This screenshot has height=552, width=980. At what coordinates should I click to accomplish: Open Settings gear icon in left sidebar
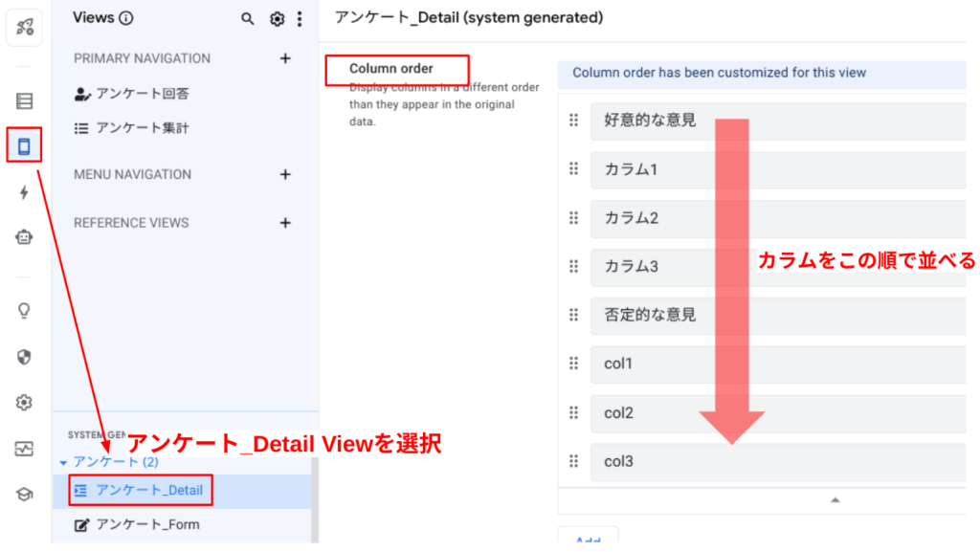click(x=24, y=403)
